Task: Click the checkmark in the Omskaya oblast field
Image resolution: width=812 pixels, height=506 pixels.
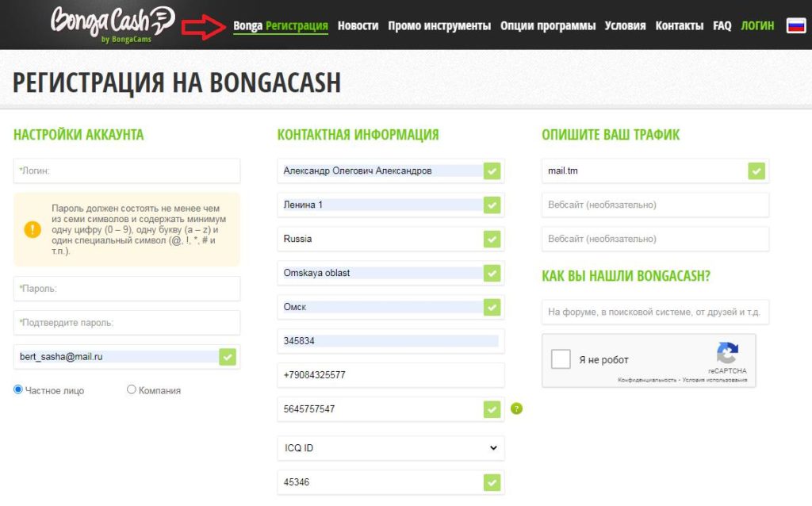Action: tap(492, 273)
